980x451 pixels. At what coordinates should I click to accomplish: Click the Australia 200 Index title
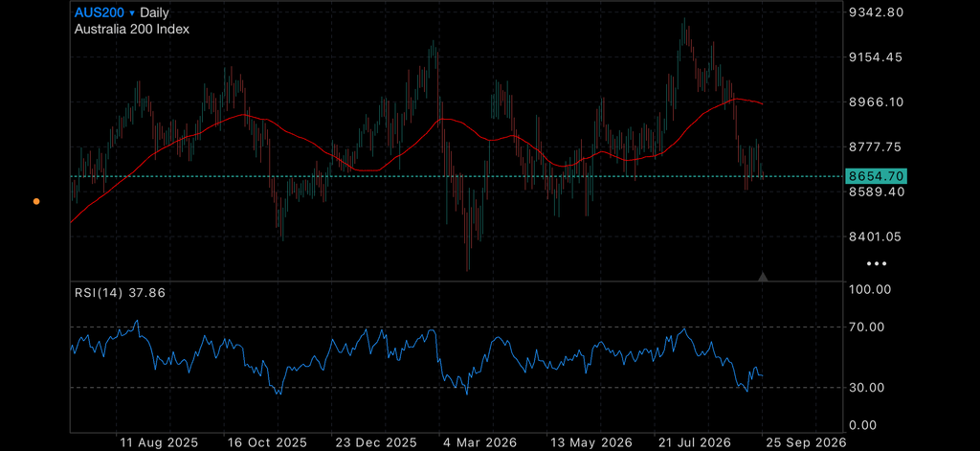(x=132, y=29)
